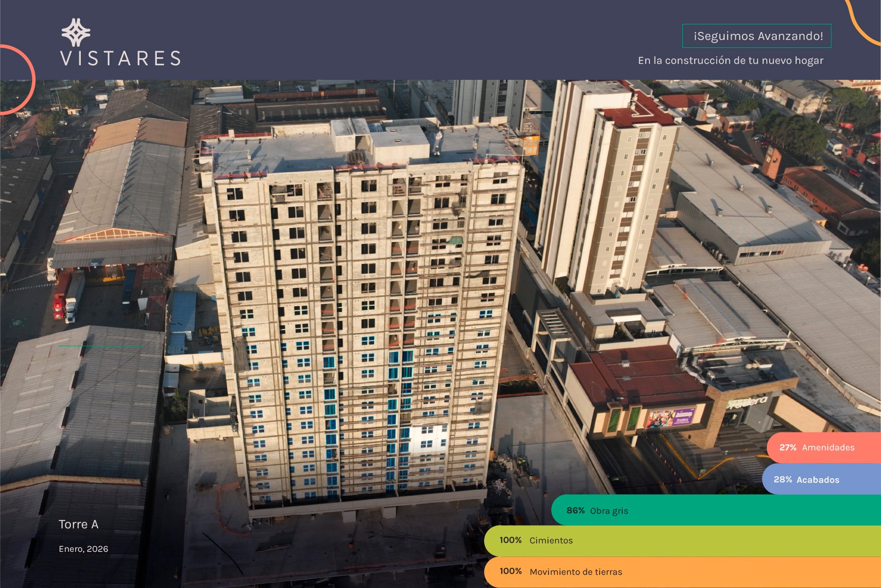
Task: Click the VISTARES wordmark text
Action: pos(121,59)
